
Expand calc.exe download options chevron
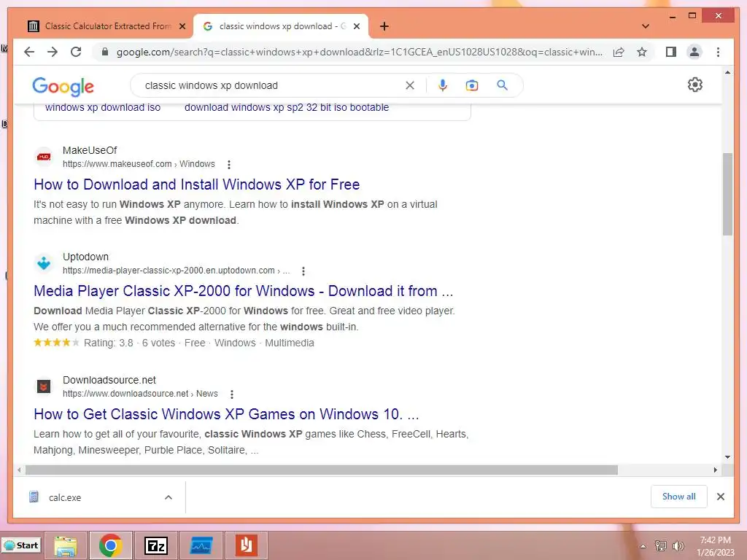[169, 497]
